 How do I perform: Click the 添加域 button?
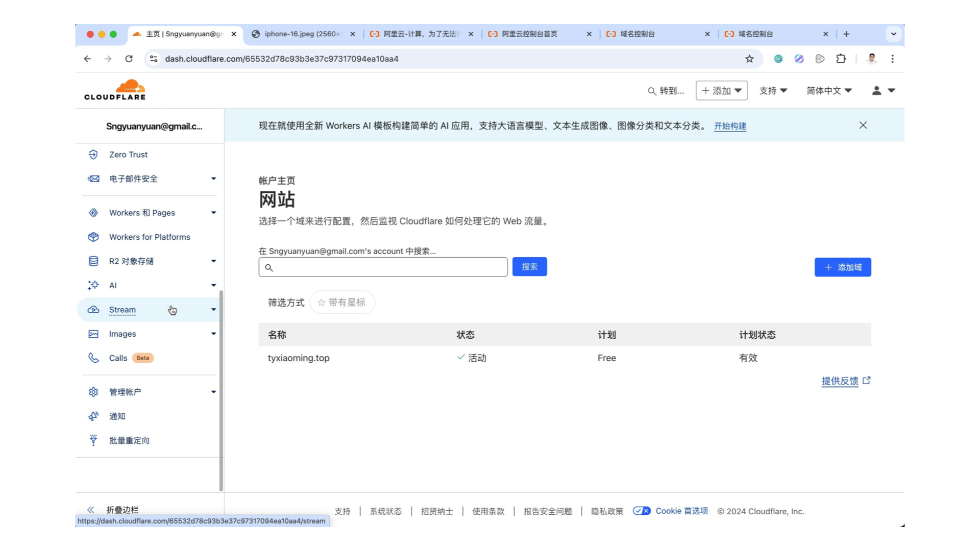click(x=842, y=267)
